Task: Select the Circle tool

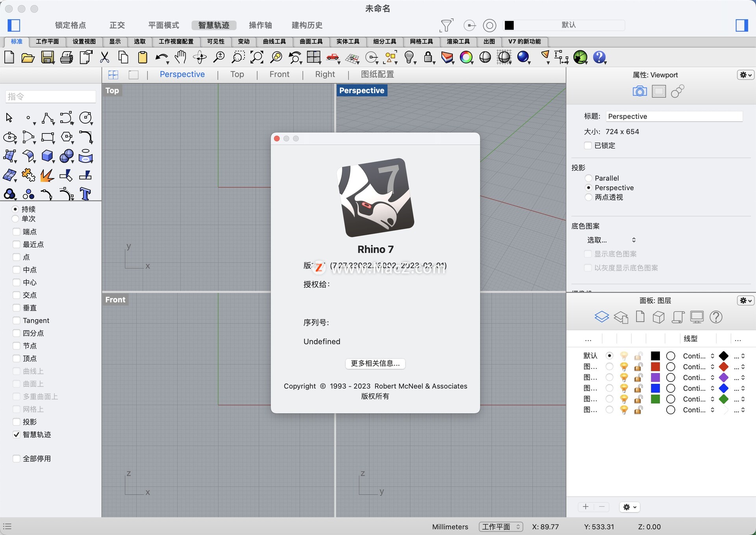Action: (86, 118)
